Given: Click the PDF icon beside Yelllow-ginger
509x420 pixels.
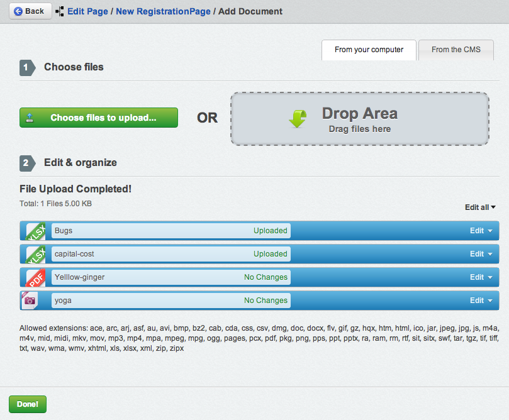Looking at the screenshot, I should click(35, 277).
